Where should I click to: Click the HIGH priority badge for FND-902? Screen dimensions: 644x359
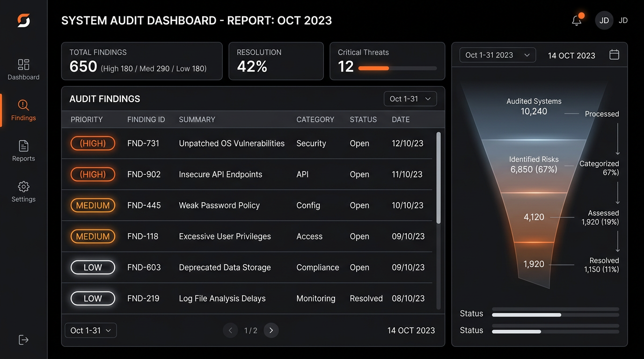93,174
